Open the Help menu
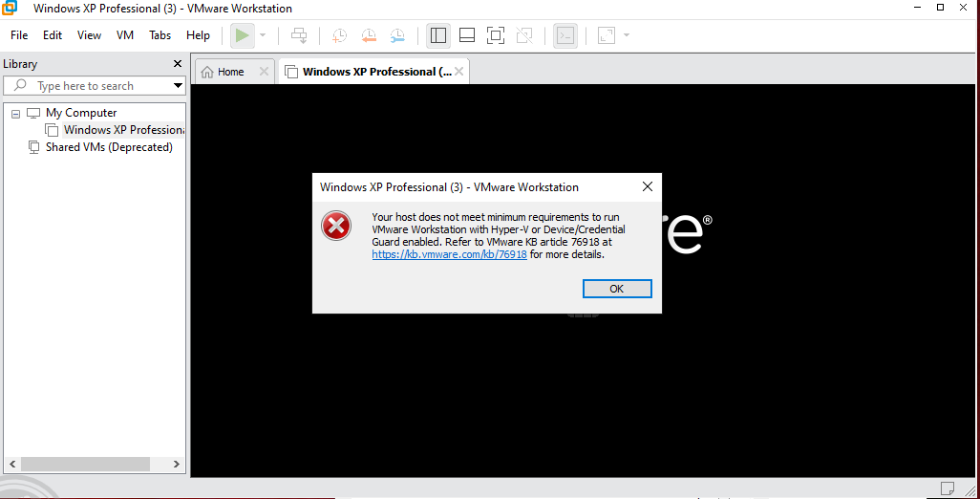The width and height of the screenshot is (980, 499). click(x=198, y=35)
